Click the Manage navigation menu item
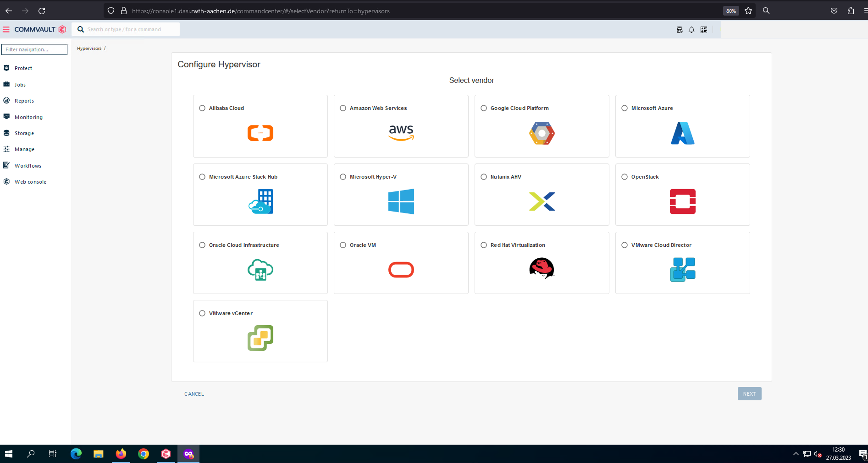This screenshot has width=868, height=463. coord(24,149)
